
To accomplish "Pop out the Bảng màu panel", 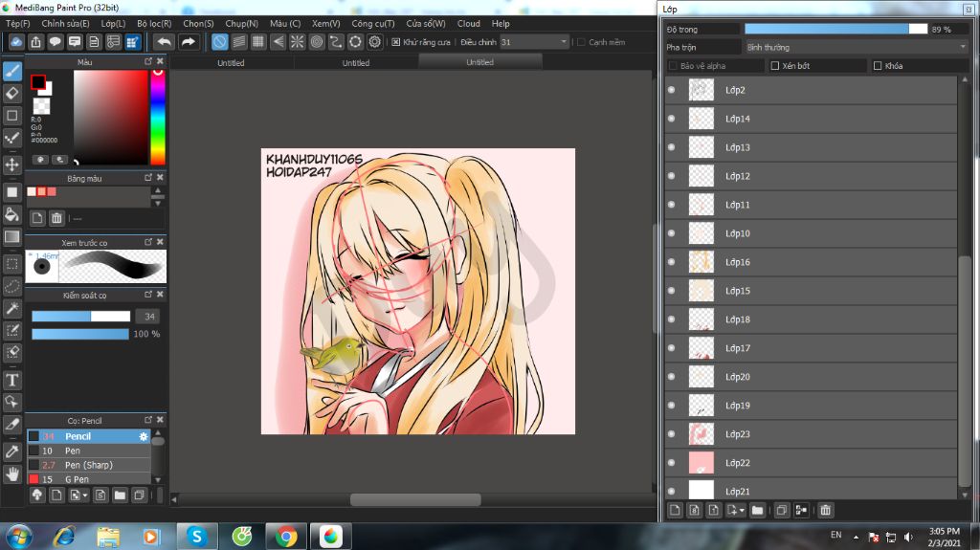I will pyautogui.click(x=148, y=178).
